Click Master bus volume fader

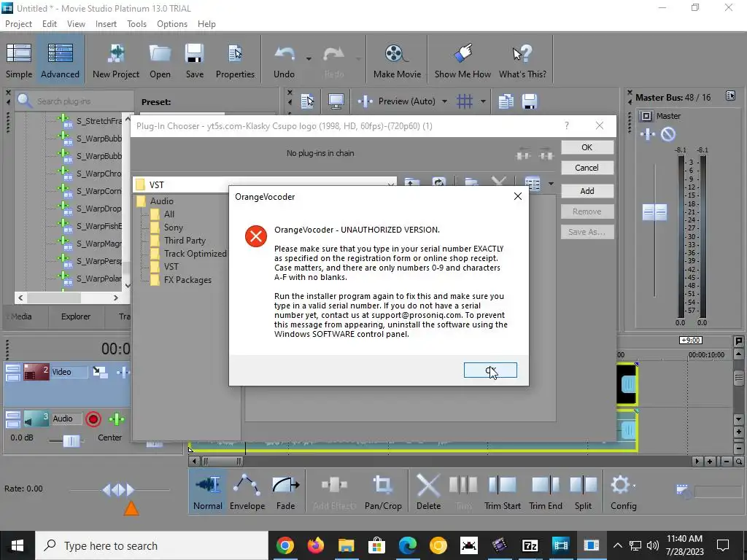pyautogui.click(x=654, y=212)
